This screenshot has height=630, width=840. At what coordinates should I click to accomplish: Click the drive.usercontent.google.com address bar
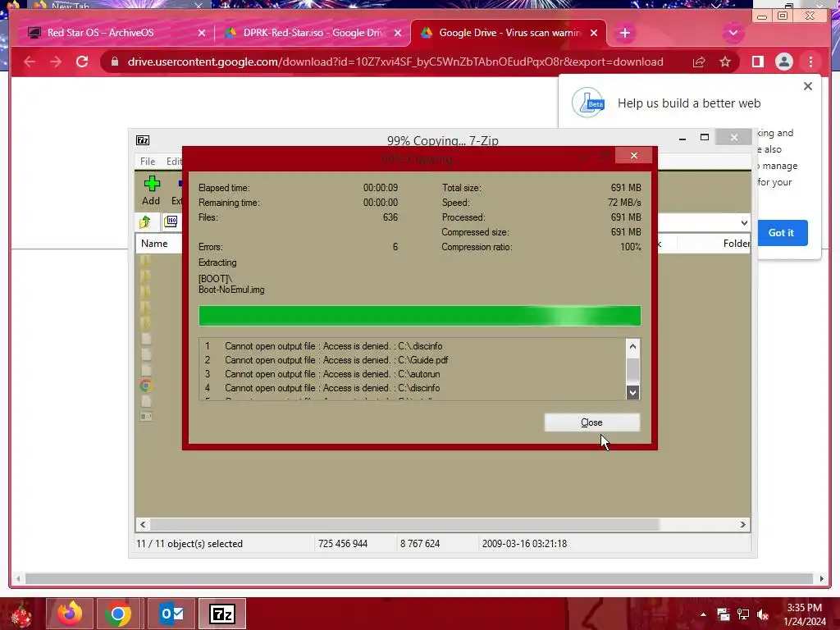coord(395,62)
